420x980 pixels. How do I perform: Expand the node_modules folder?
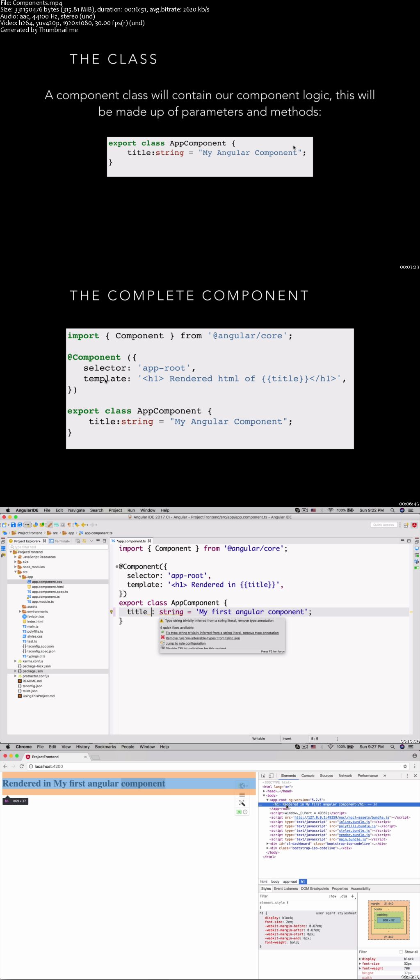tap(15, 567)
